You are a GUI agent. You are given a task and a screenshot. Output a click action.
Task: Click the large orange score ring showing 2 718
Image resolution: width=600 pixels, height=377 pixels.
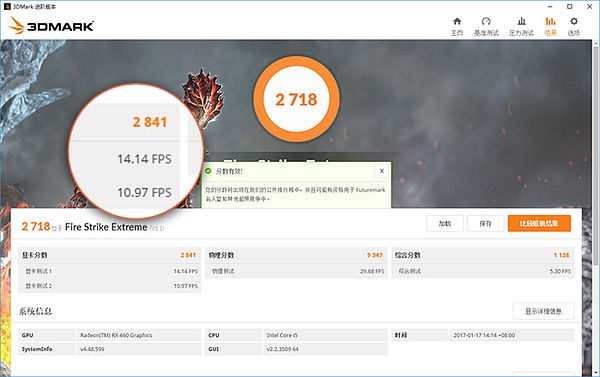pos(296,100)
